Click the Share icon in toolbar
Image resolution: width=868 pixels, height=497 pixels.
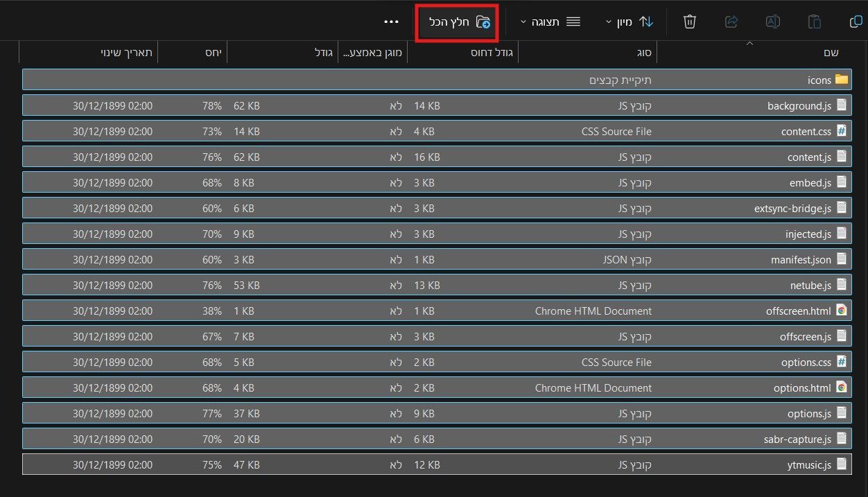tap(731, 22)
